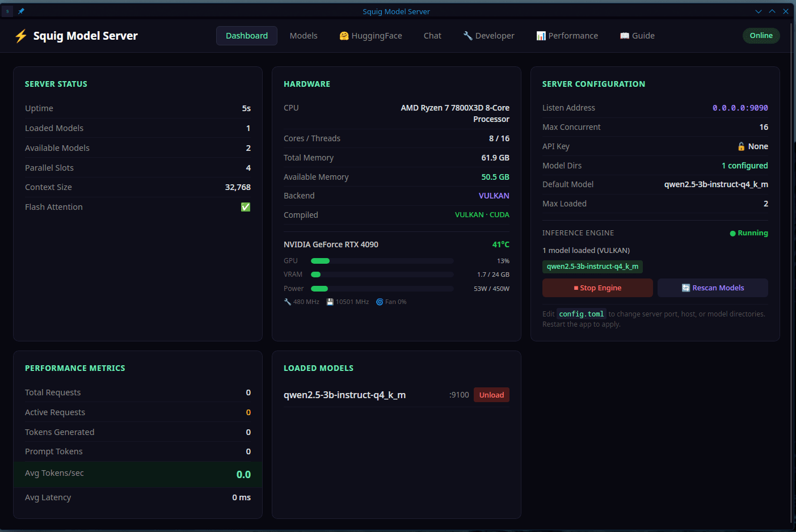Click the Online status badge
The height and width of the screenshot is (532, 796).
point(761,36)
